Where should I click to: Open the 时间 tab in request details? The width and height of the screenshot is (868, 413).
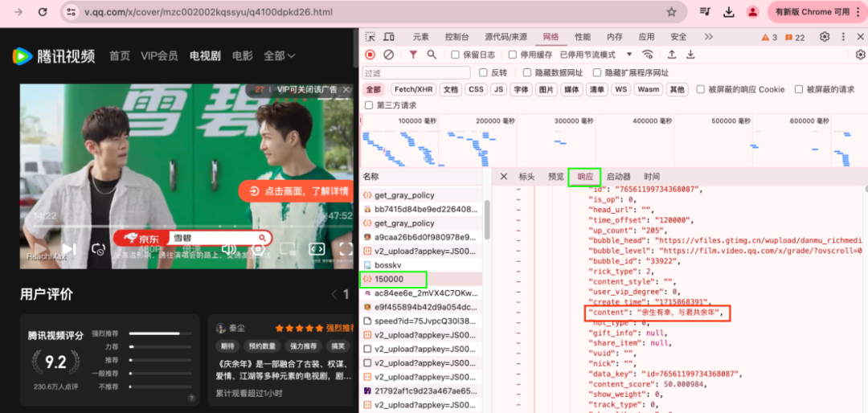[652, 177]
